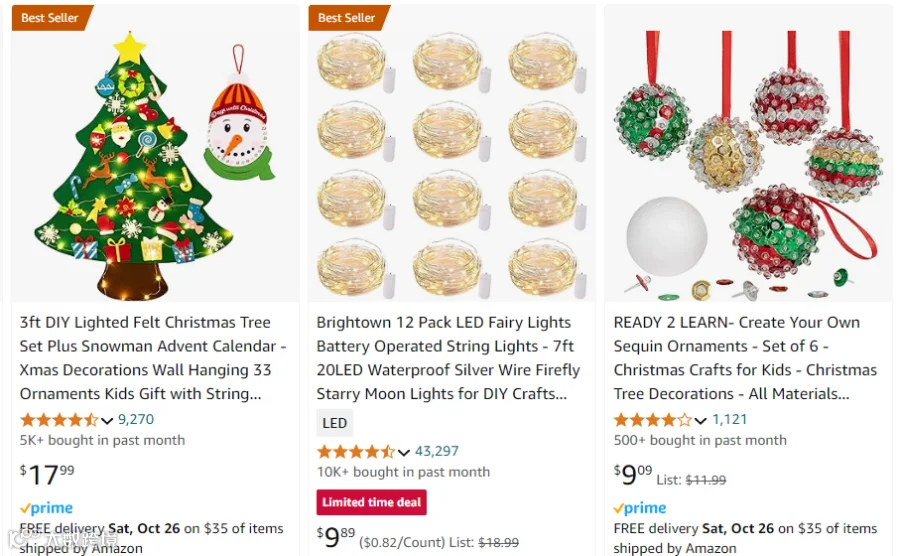This screenshot has height=556, width=900.
Task: Click the star rating of Brightown Fairy Lights
Action: click(x=356, y=452)
